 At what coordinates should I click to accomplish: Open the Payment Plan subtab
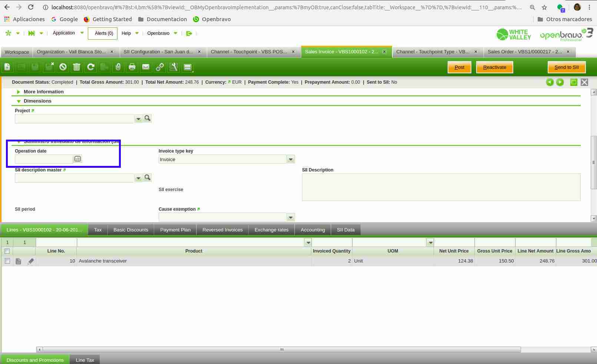(x=175, y=230)
